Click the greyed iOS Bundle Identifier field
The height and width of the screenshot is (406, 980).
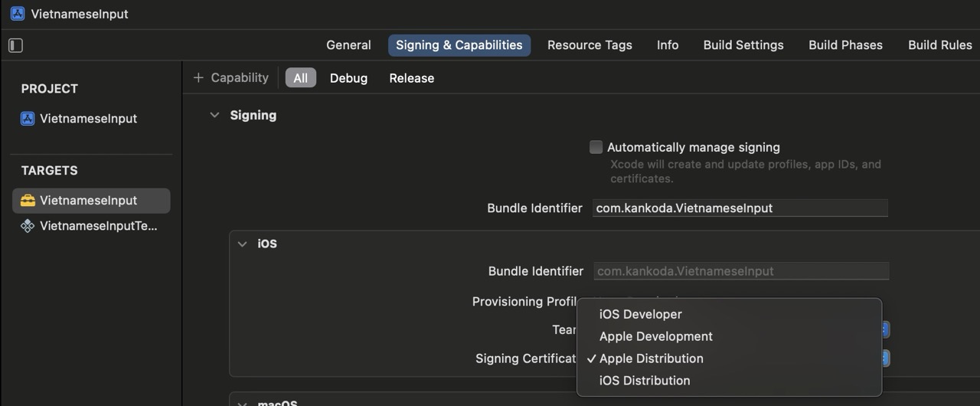click(x=740, y=271)
